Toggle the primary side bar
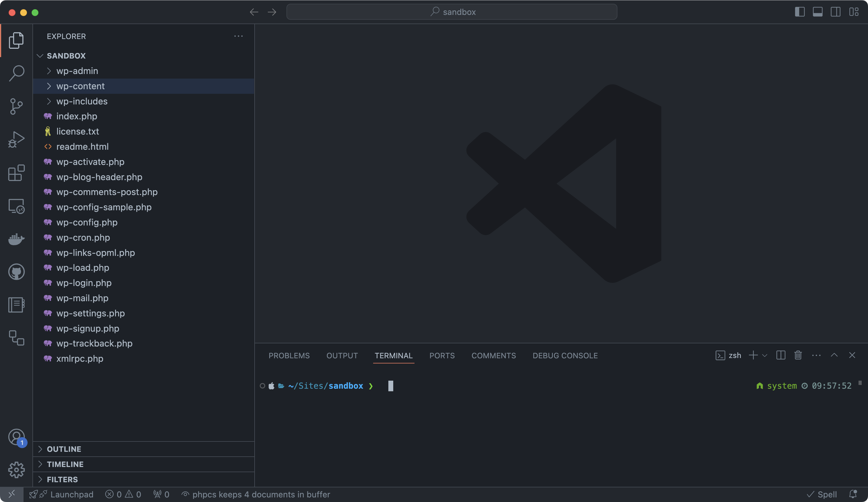Image resolution: width=868 pixels, height=502 pixels. 800,12
